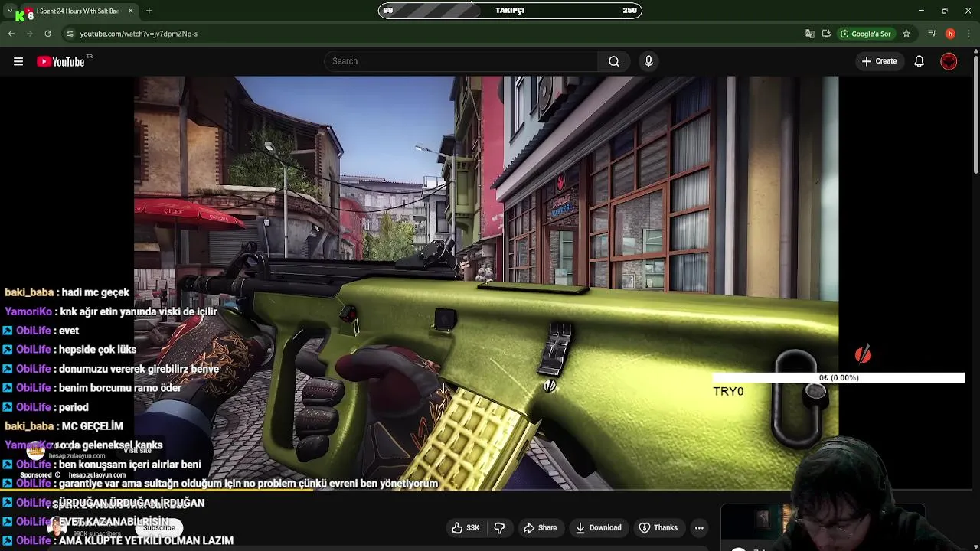The height and width of the screenshot is (551, 980).
Task: Click the video player area
Action: (x=486, y=282)
